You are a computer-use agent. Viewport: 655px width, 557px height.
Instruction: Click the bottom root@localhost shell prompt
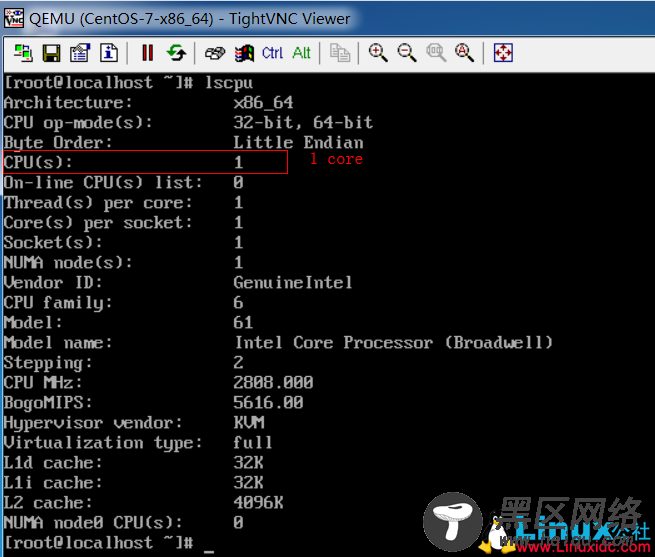99,542
